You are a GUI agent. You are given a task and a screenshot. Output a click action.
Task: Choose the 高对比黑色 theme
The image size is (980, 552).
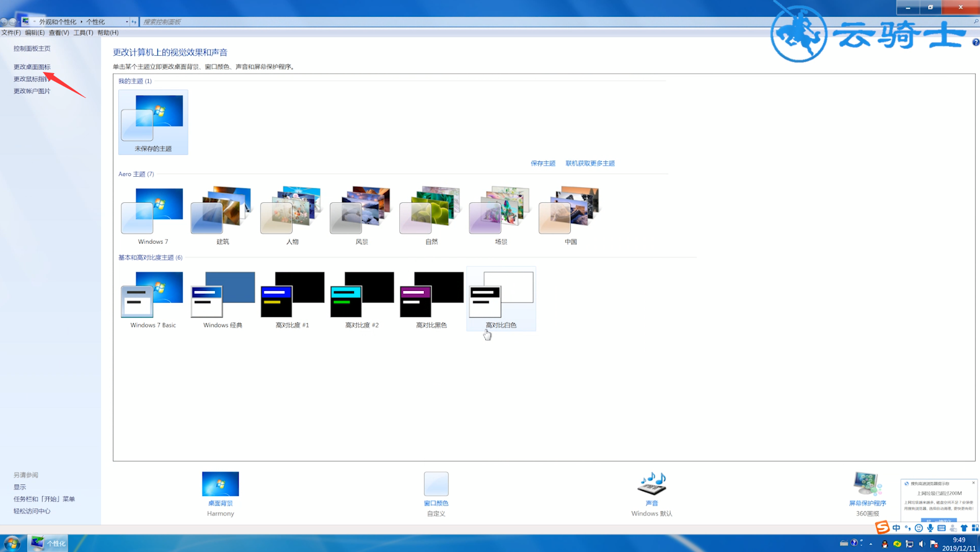[431, 299]
